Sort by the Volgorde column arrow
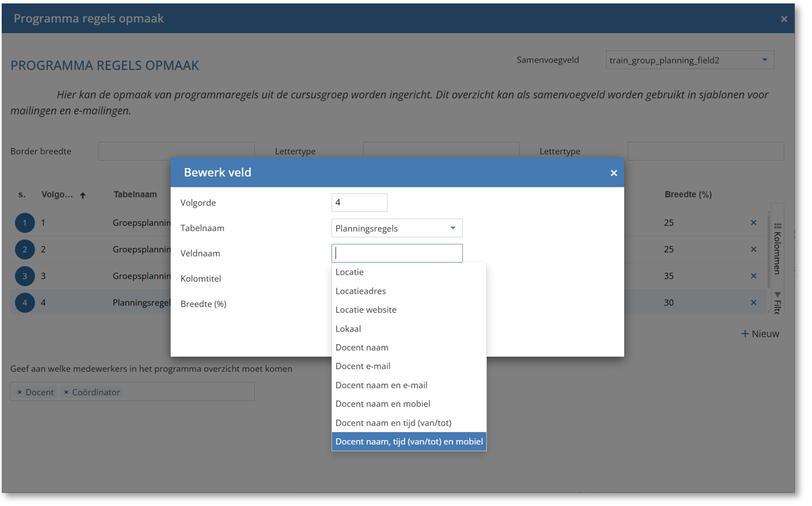812x506 pixels. point(83,195)
